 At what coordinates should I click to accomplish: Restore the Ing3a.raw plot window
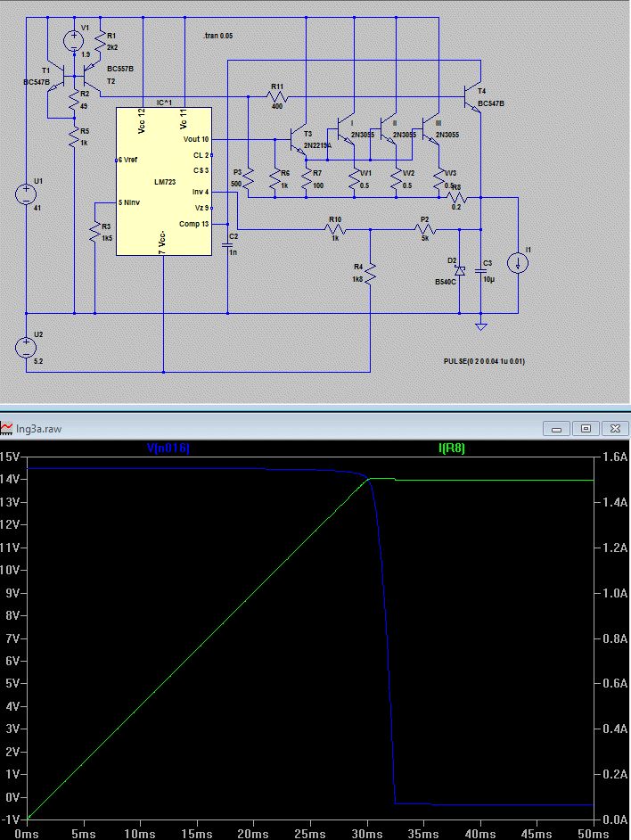[586, 429]
